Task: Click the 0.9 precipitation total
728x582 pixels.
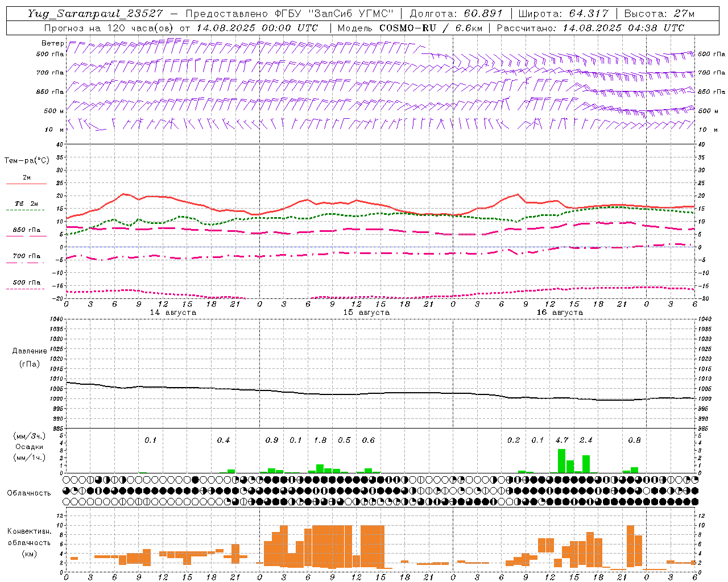Action: [272, 440]
